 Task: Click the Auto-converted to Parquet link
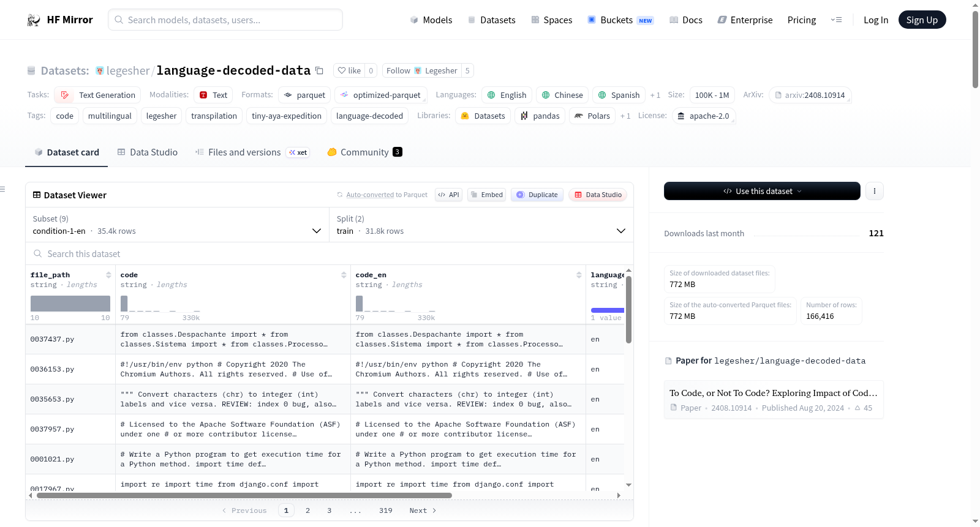point(370,195)
